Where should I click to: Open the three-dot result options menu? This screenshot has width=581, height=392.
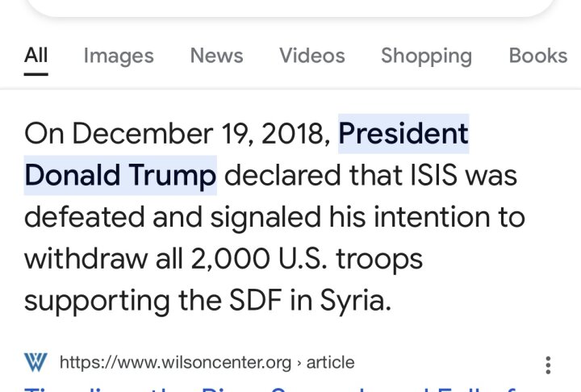coord(548,365)
